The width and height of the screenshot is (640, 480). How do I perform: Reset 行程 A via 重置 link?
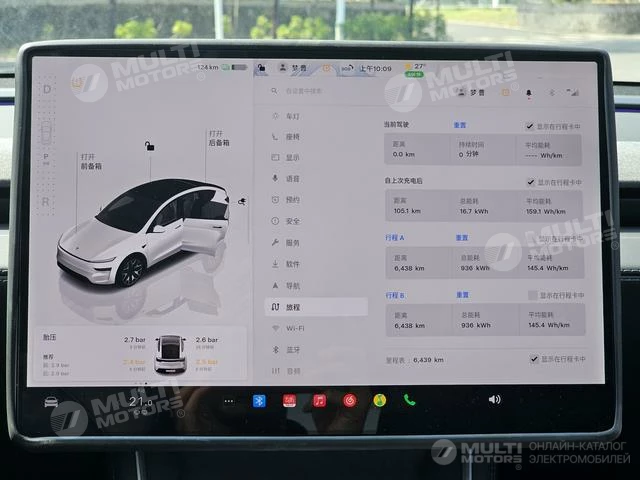tap(462, 238)
